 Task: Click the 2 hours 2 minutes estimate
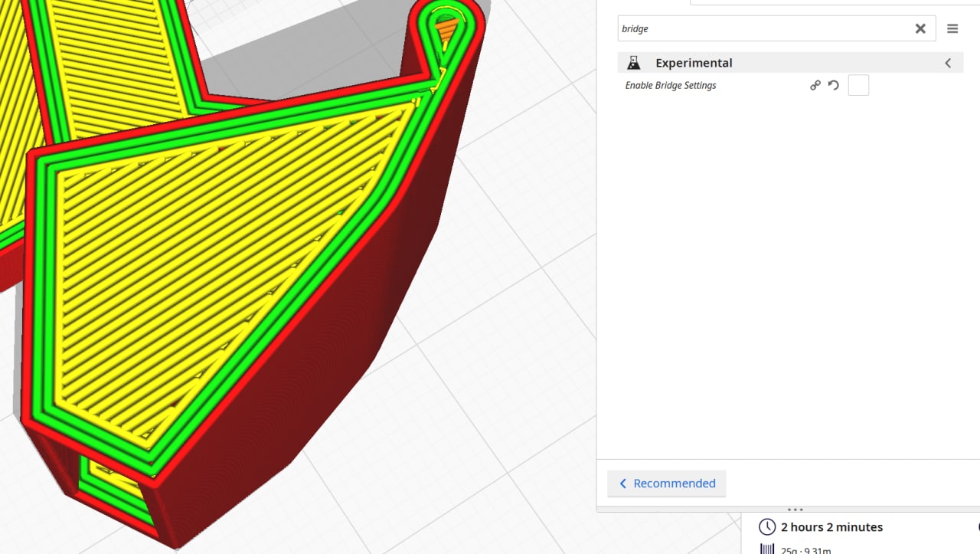coord(831,527)
